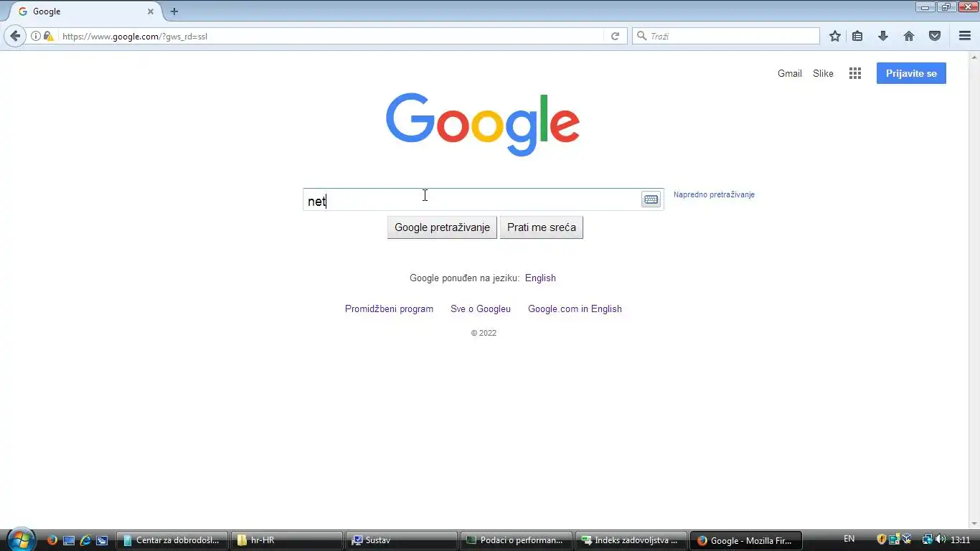
Task: Go to Firefox home page icon
Action: tap(909, 36)
